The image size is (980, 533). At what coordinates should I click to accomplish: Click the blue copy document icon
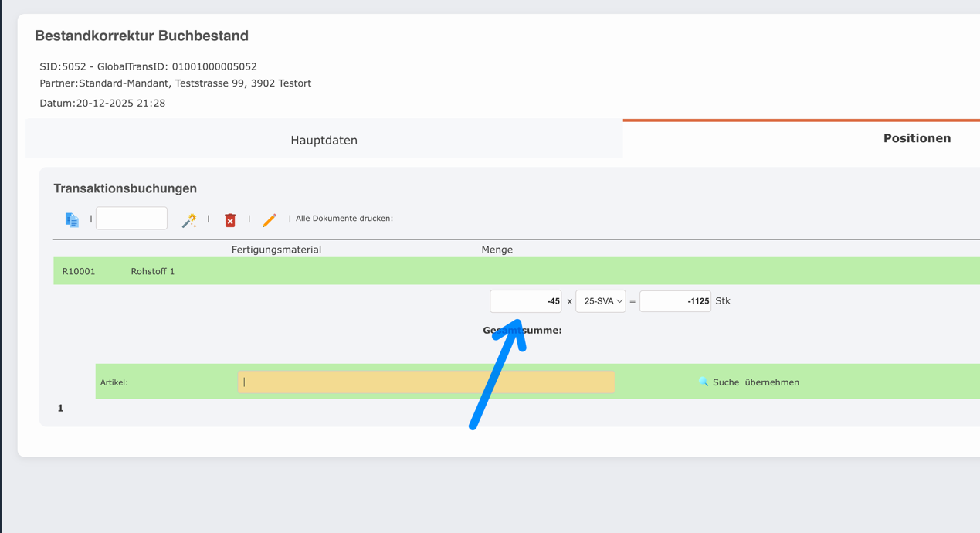[72, 220]
